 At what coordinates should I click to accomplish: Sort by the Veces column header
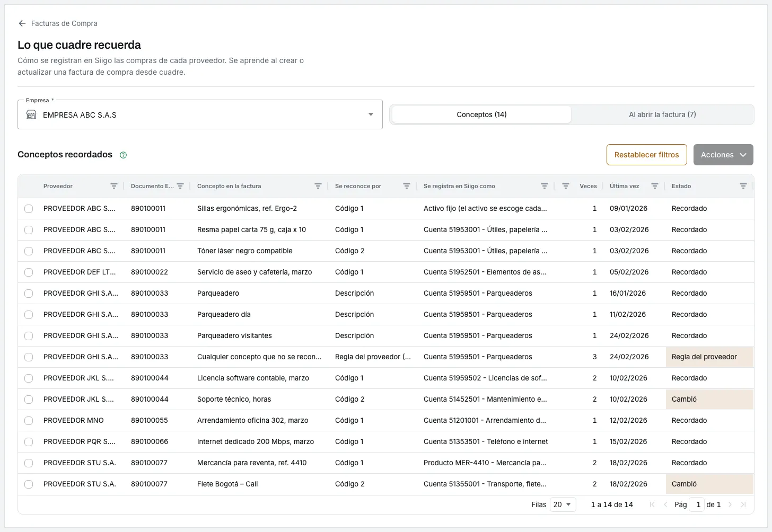point(588,186)
